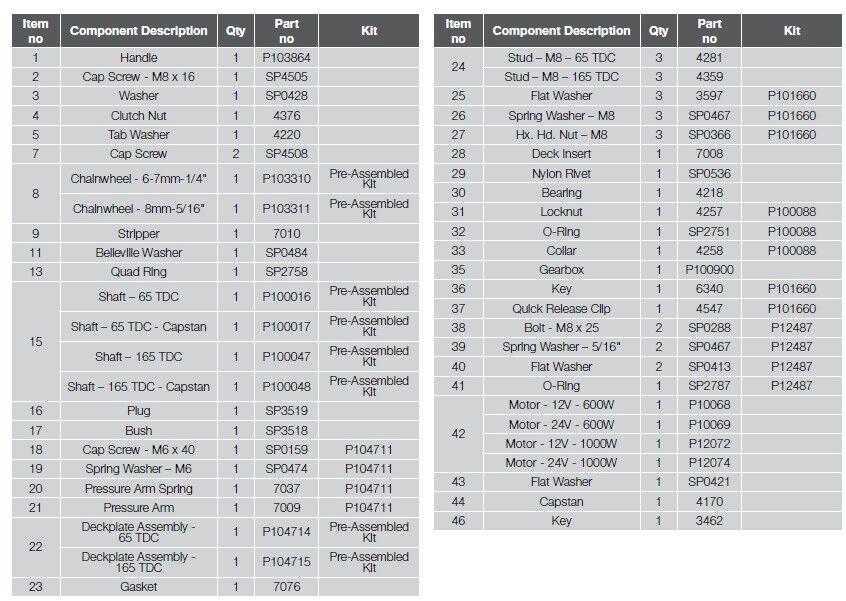Select the Gasket part number 7076
The height and width of the screenshot is (601, 846).
tap(286, 587)
